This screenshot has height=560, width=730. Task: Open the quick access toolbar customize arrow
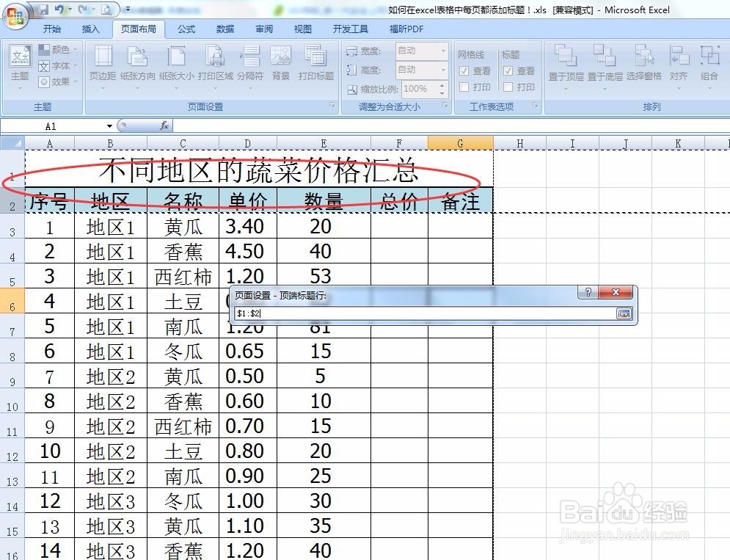[128, 9]
